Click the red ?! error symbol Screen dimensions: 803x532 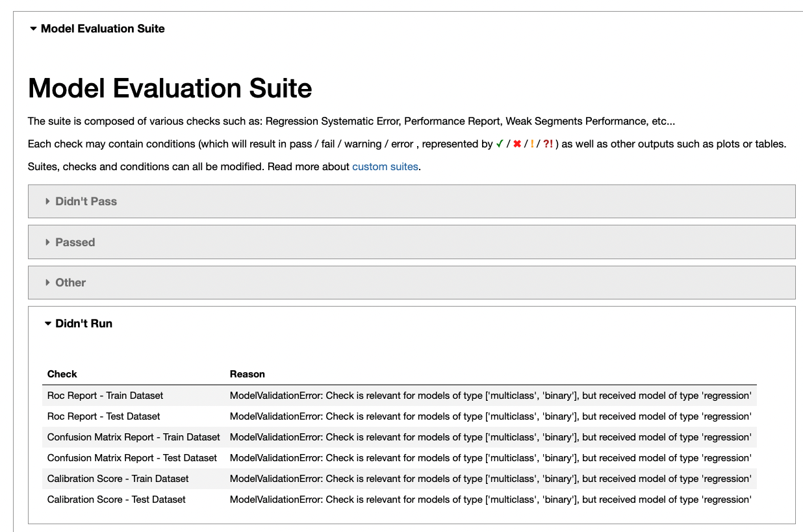[548, 144]
